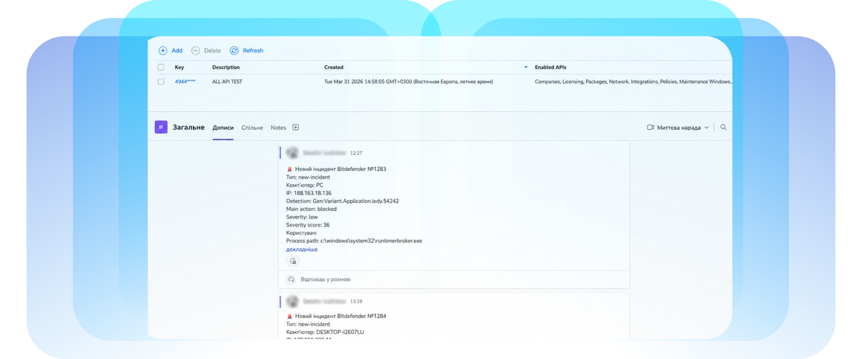Add reaction to incident №1283 post
The image size is (868, 359).
coord(293,261)
